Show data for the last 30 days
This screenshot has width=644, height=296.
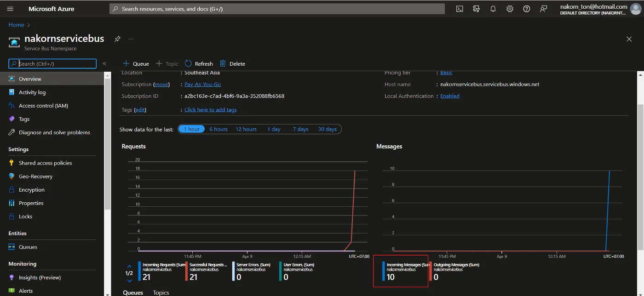328,129
